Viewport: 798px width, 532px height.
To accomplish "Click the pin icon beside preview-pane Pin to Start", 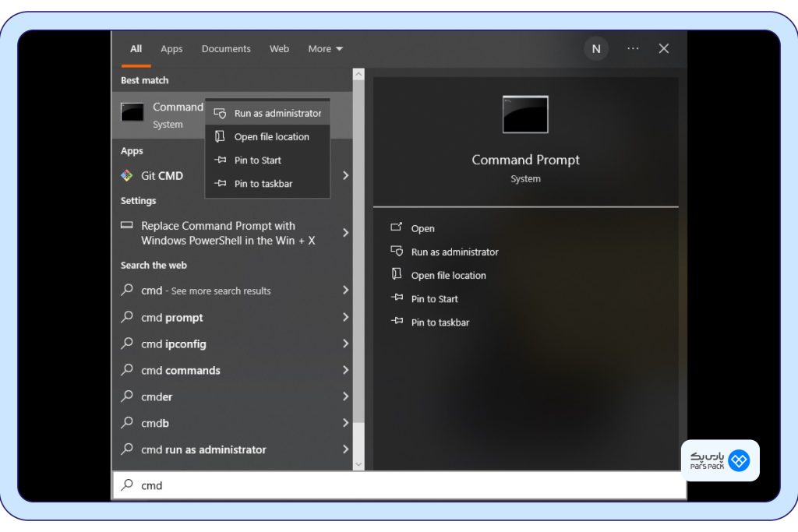I will tap(397, 297).
